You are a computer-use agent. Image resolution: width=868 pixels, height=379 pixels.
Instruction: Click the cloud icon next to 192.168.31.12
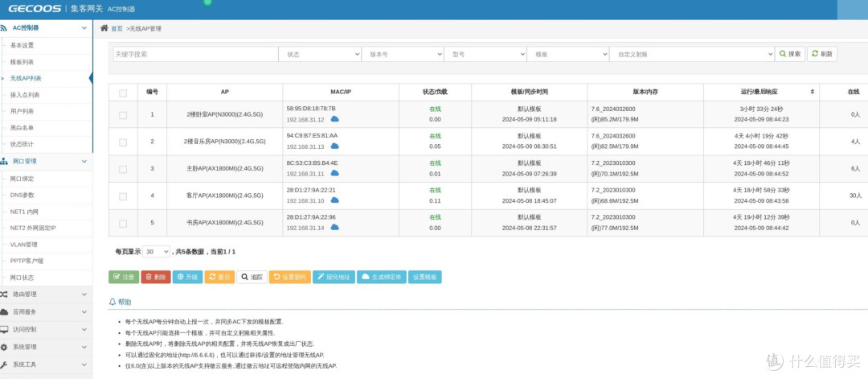click(335, 119)
